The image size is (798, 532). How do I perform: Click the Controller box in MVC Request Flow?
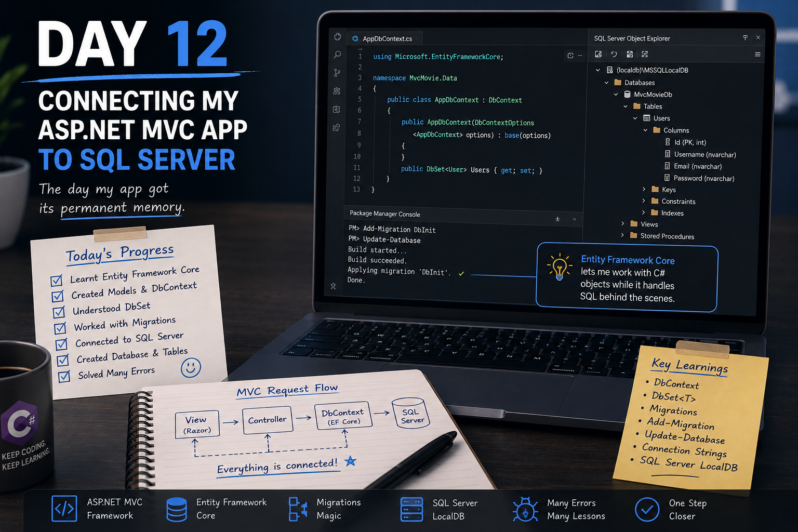pos(267,420)
